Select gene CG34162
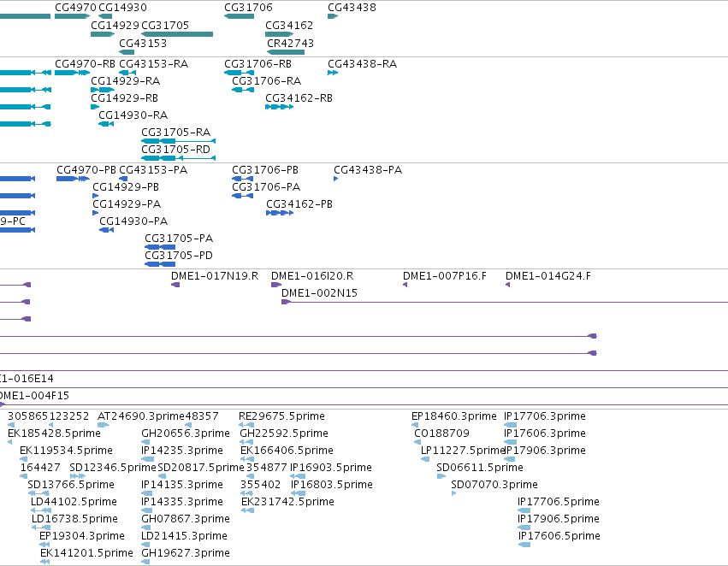 click(280, 34)
